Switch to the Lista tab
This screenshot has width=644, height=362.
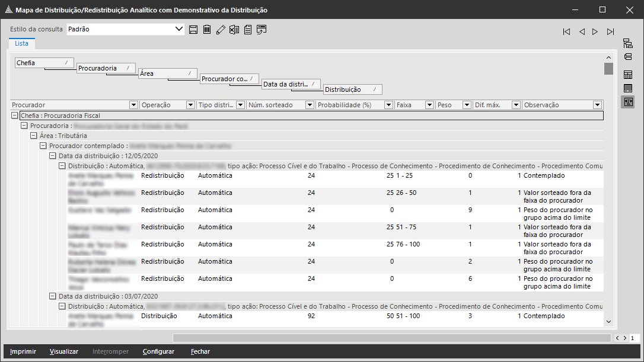21,44
